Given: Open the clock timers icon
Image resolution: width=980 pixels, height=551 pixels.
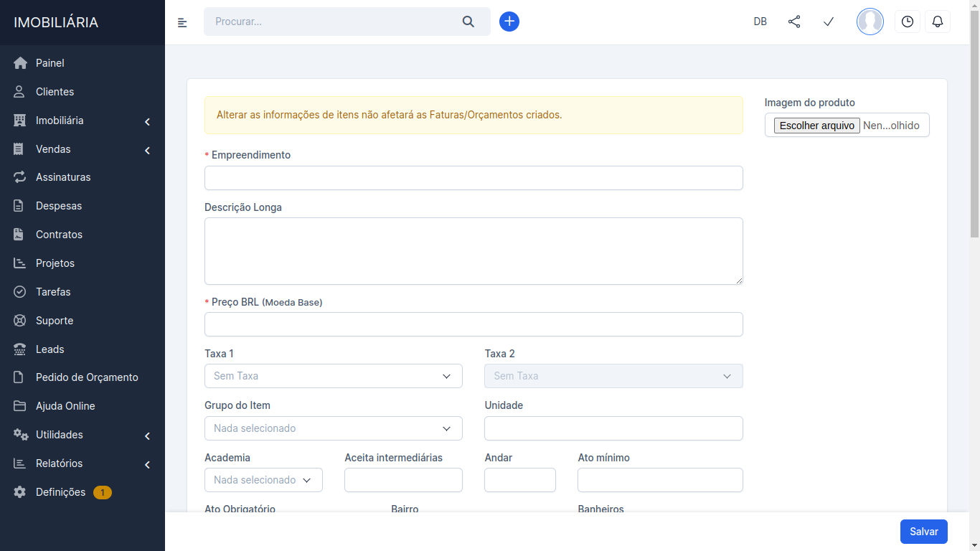Looking at the screenshot, I should coord(908,22).
